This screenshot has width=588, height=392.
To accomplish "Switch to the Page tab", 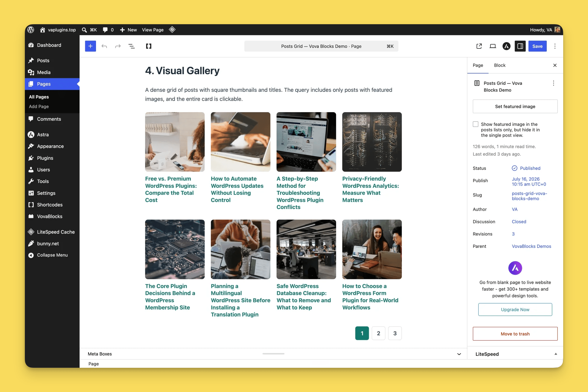I will pos(478,65).
